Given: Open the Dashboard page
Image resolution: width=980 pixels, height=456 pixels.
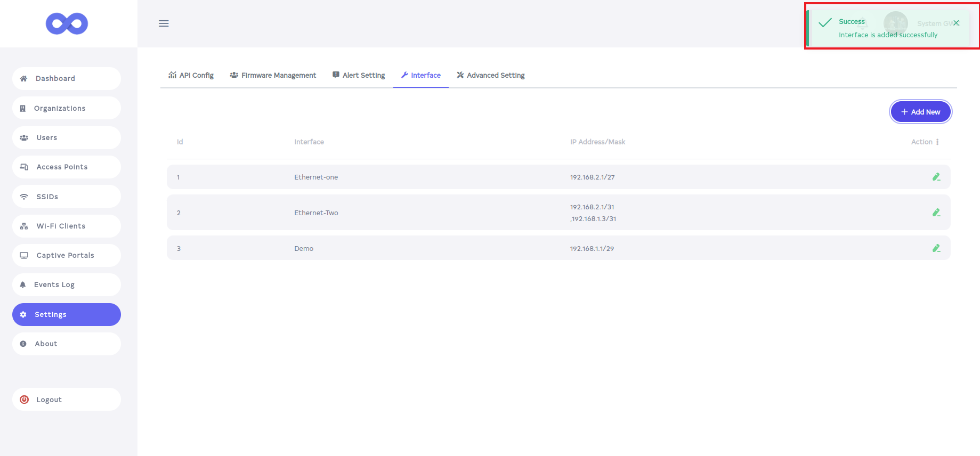Looking at the screenshot, I should 67,78.
